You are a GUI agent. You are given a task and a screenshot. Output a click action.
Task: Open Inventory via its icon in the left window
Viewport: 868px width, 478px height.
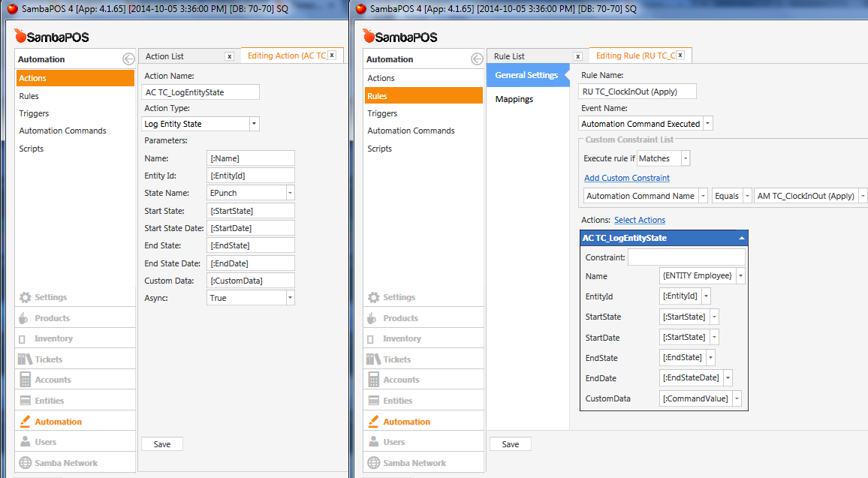tap(26, 338)
